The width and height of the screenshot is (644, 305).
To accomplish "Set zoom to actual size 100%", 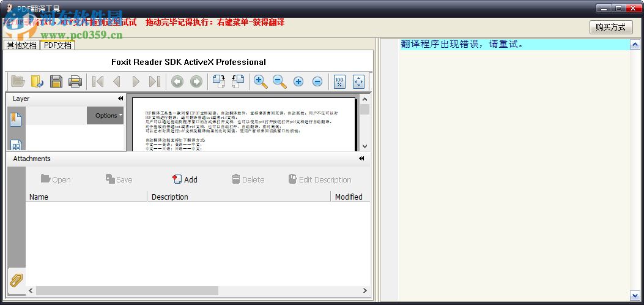I will [x=339, y=81].
